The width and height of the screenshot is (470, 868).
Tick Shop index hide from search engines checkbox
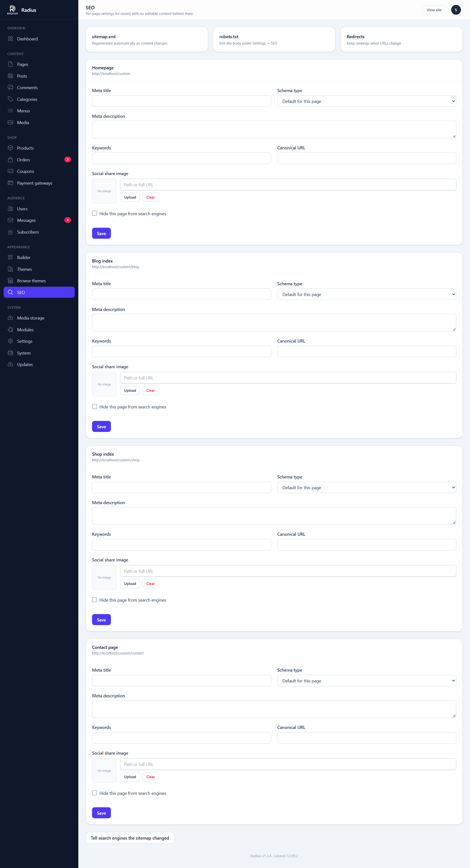94,600
